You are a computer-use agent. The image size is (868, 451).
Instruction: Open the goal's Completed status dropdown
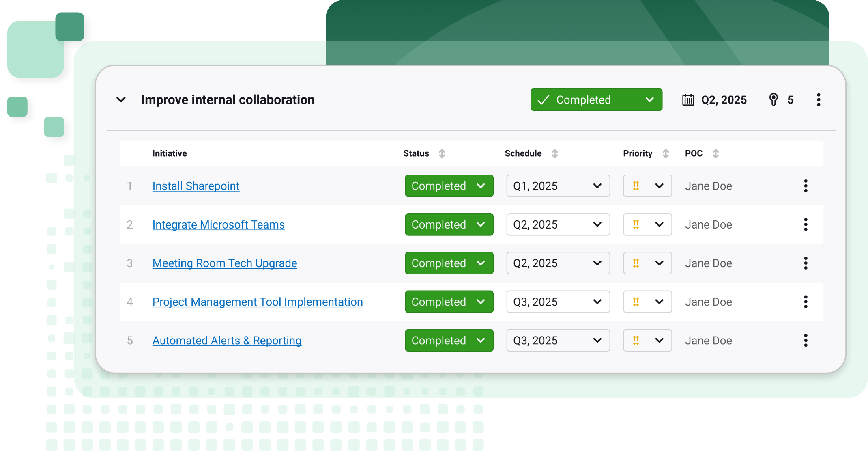[596, 100]
